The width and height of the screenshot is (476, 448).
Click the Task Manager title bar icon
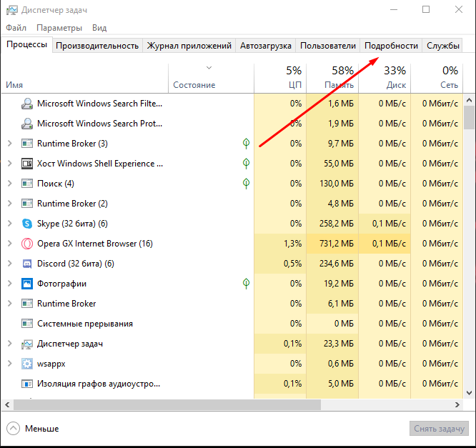(x=12, y=10)
